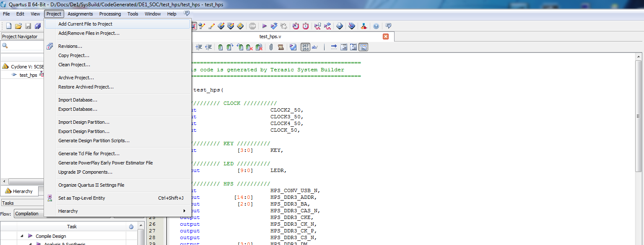Open Help blue question-mark icon
The image size is (644, 245).
click(376, 26)
